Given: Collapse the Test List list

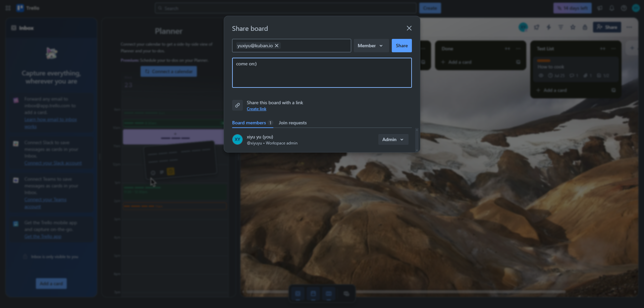Looking at the screenshot, I should pyautogui.click(x=603, y=49).
